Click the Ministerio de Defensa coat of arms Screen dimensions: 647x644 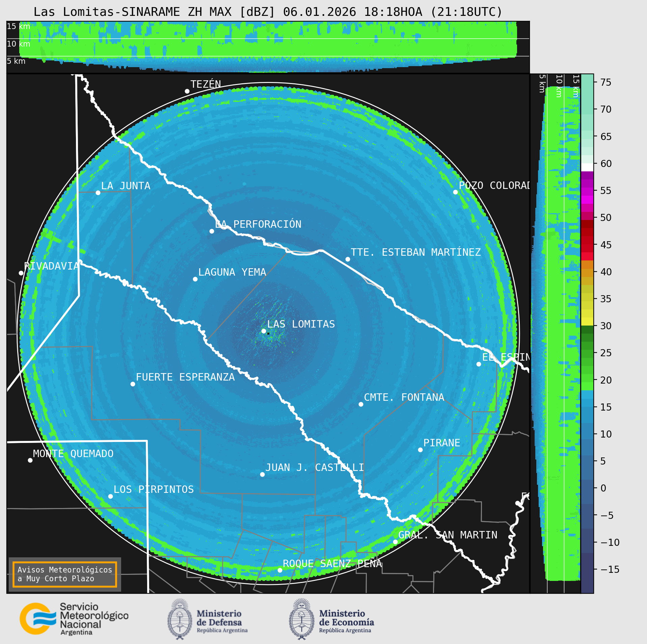point(180,619)
